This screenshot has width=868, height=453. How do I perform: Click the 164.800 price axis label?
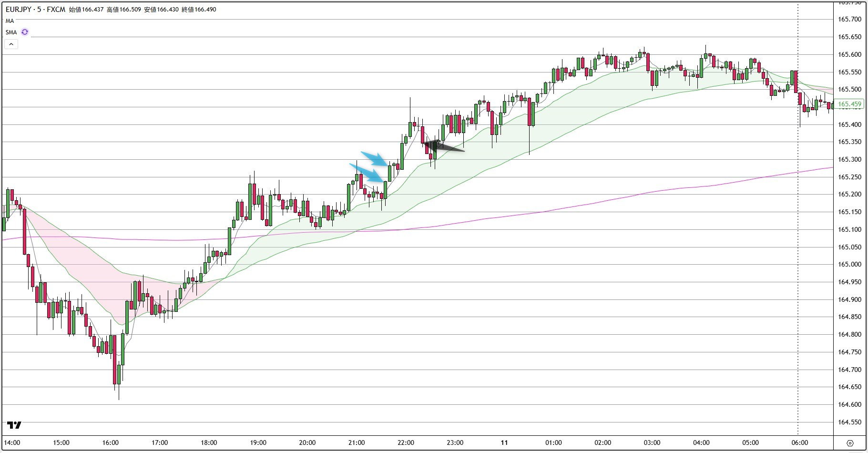pyautogui.click(x=849, y=335)
